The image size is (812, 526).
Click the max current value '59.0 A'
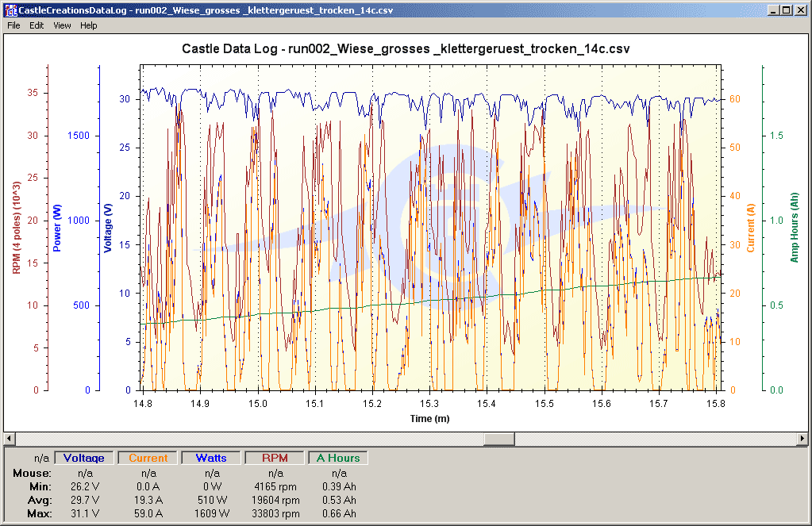(x=148, y=513)
